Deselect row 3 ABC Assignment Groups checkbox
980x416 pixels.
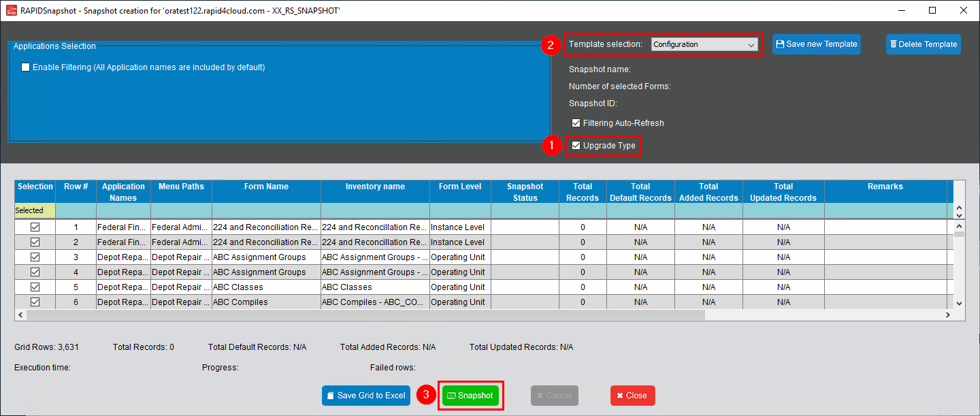[35, 257]
